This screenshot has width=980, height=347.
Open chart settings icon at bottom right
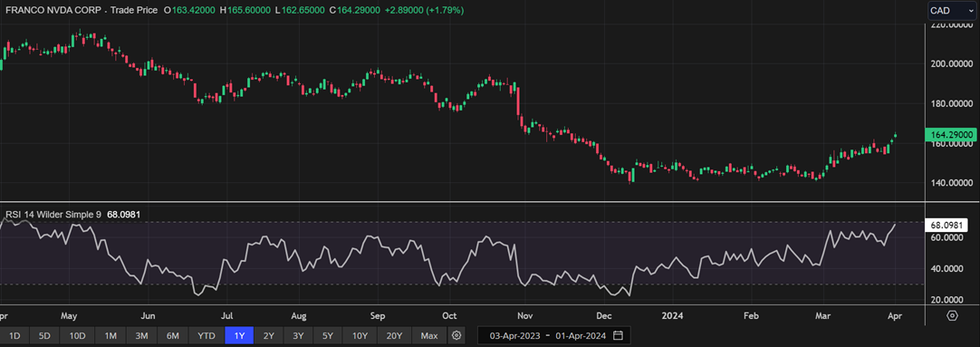click(x=952, y=314)
